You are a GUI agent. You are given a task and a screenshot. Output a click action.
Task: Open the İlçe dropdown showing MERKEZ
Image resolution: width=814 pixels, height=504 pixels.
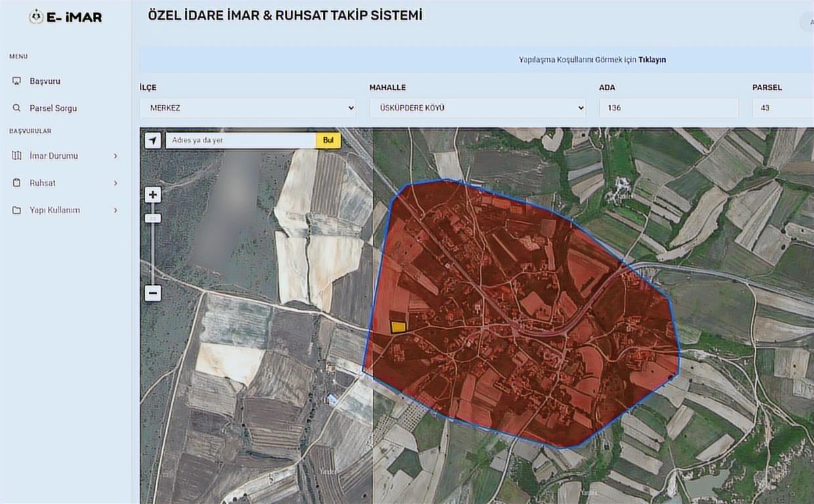(247, 108)
